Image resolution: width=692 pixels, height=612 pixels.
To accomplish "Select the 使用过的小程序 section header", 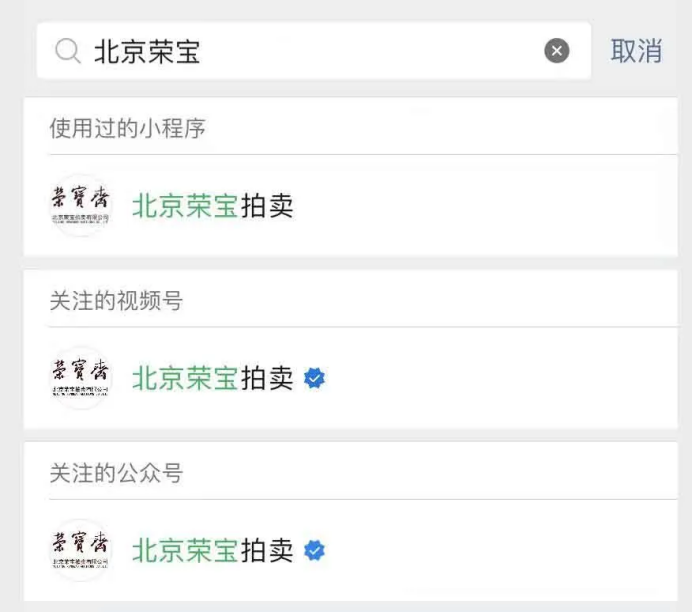I will [x=128, y=128].
